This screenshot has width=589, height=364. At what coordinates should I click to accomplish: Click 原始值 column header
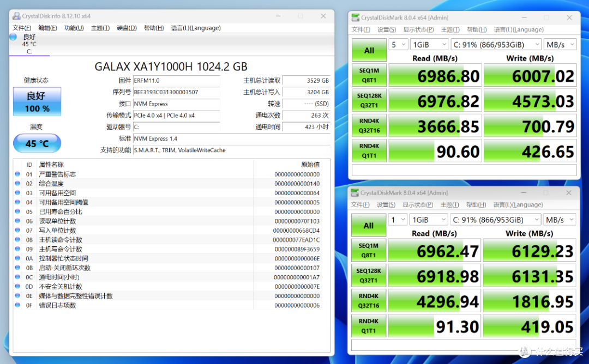(x=310, y=165)
